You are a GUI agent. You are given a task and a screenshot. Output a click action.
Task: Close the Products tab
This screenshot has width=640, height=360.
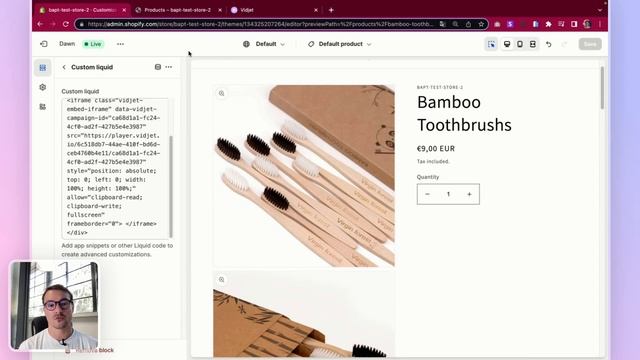[x=220, y=10]
